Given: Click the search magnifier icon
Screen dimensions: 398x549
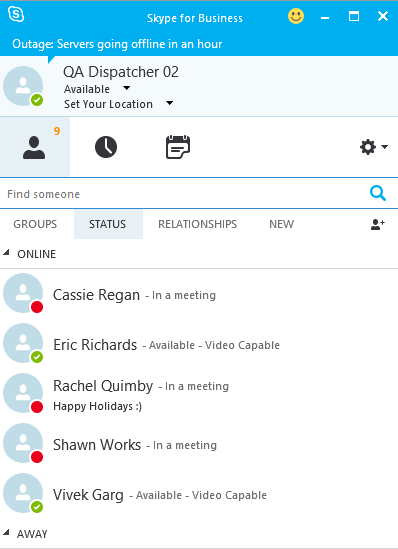Looking at the screenshot, I should click(x=378, y=193).
